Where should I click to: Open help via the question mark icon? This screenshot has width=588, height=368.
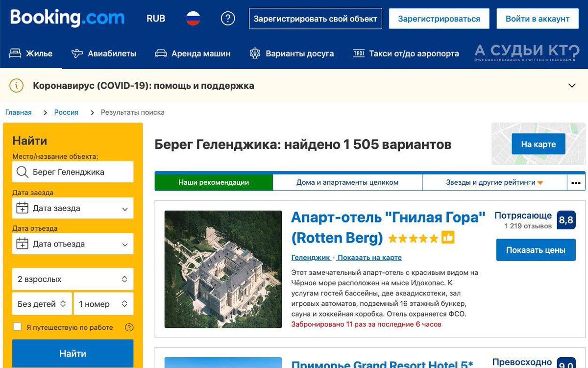pyautogui.click(x=227, y=18)
